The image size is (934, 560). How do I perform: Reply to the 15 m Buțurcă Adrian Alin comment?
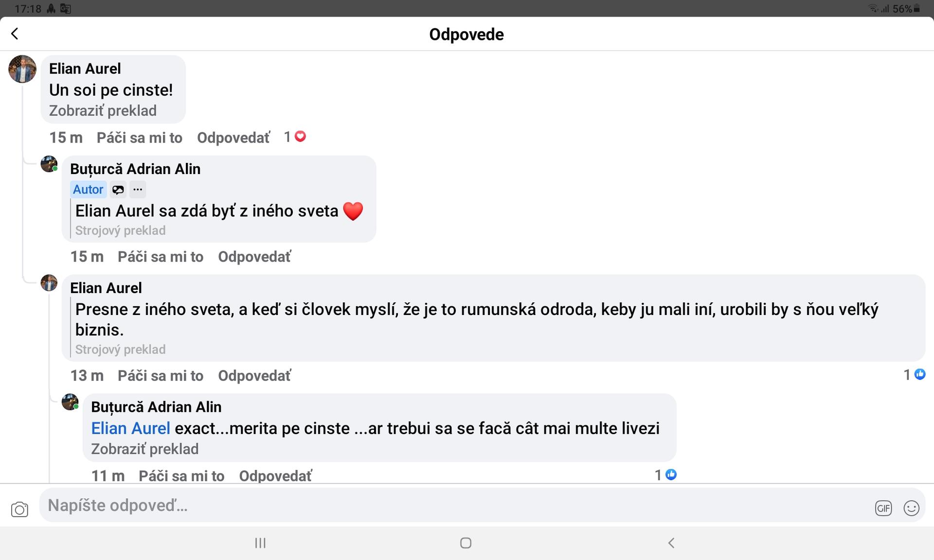254,257
